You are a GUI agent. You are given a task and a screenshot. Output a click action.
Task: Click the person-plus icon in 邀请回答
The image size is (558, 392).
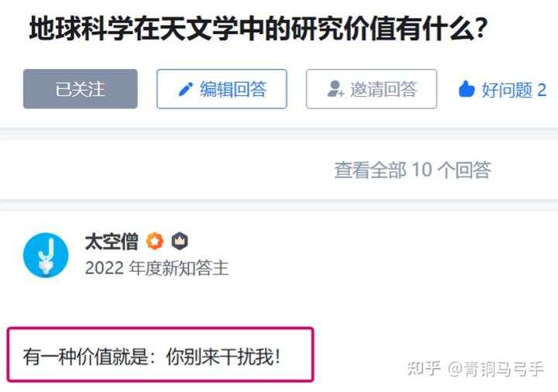pos(336,89)
